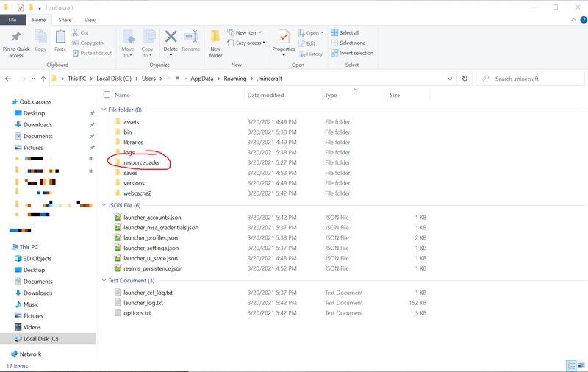
Task: Click the Search .minecraft field
Action: pyautogui.click(x=533, y=79)
